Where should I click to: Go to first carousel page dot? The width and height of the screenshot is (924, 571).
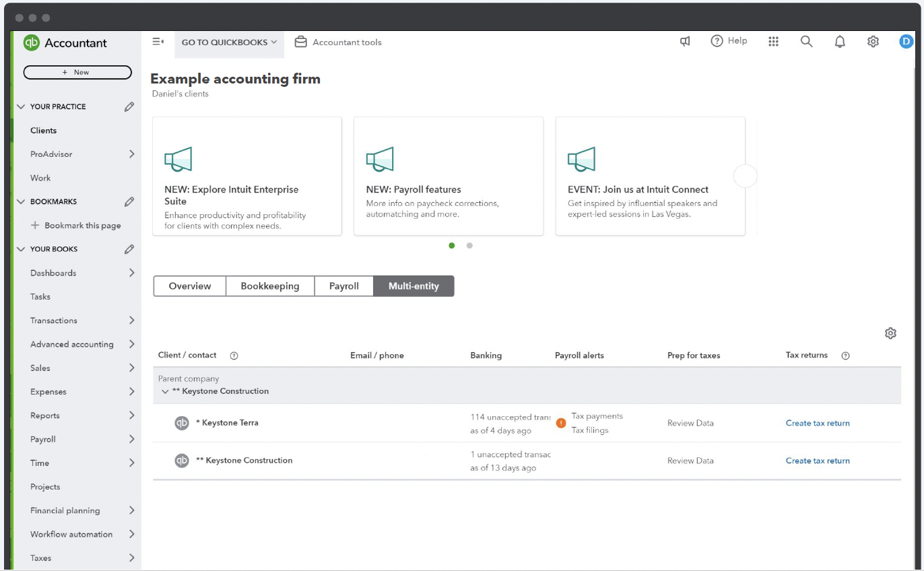coord(452,246)
